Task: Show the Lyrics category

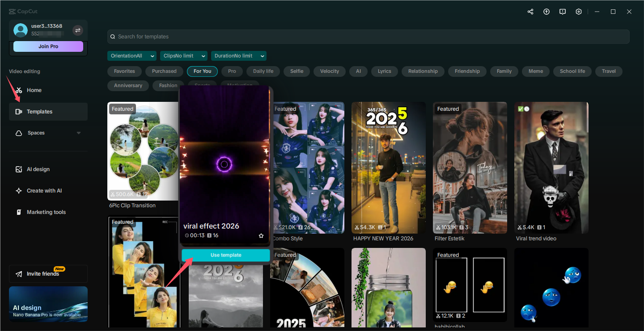Action: click(x=385, y=71)
